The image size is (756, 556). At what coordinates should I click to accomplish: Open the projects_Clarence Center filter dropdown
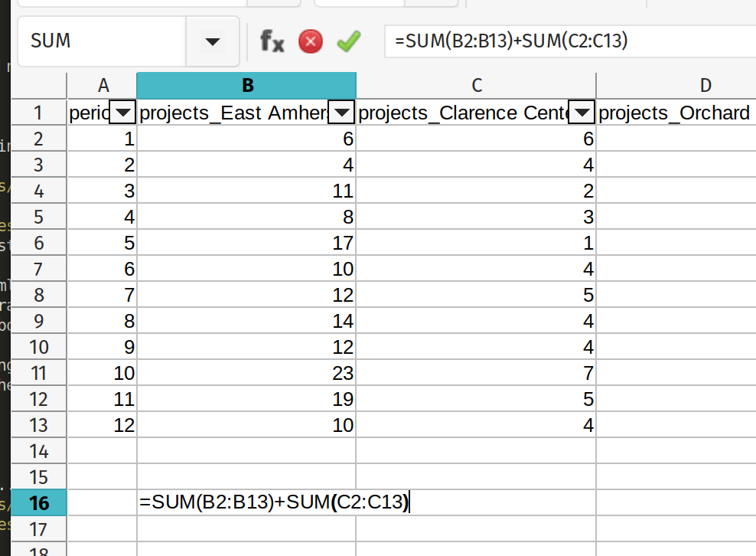pos(583,113)
